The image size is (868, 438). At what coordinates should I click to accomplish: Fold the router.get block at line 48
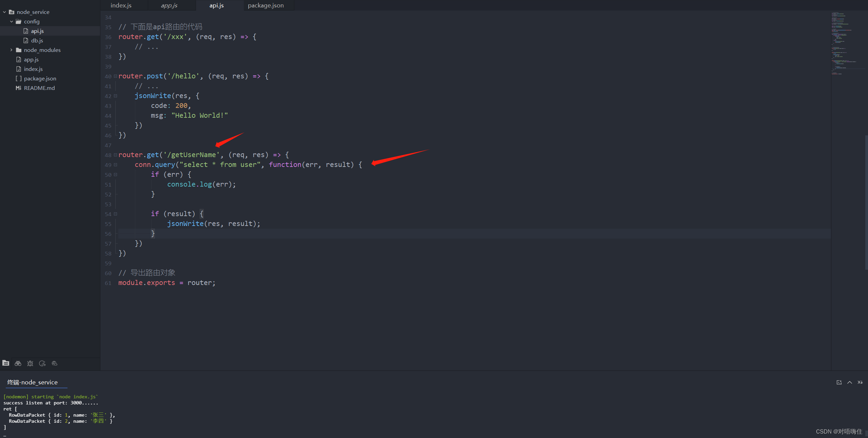116,155
